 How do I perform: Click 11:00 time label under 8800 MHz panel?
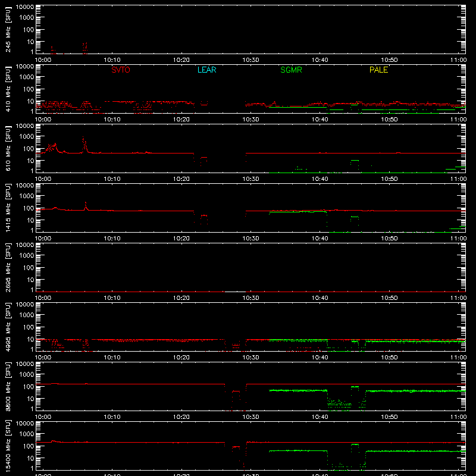[x=458, y=417]
